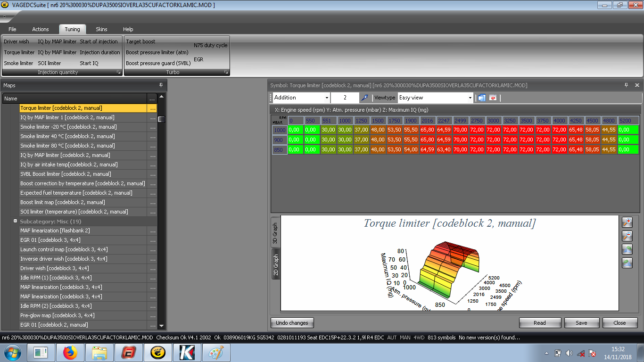Click the red-dot camera toolbar icon
The height and width of the screenshot is (362, 644).
click(493, 98)
